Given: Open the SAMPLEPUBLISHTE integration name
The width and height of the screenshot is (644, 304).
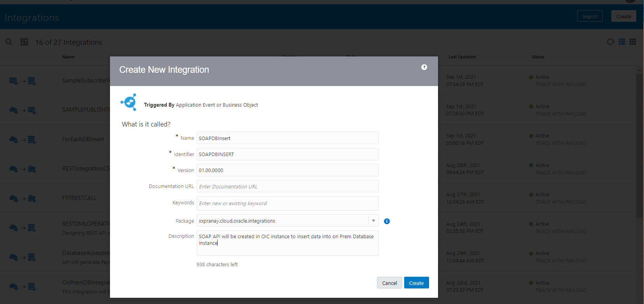Looking at the screenshot, I should click(86, 110).
